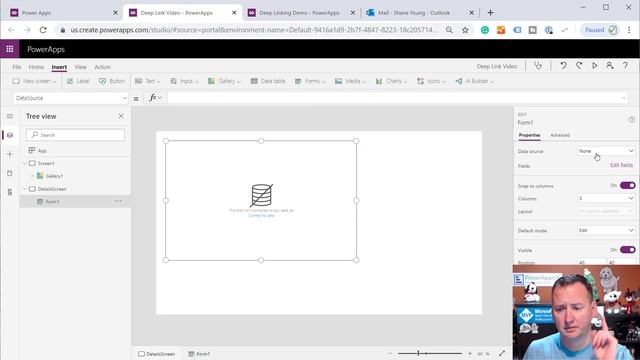
Task: Open the Forms insert dropdown
Action: [x=310, y=81]
